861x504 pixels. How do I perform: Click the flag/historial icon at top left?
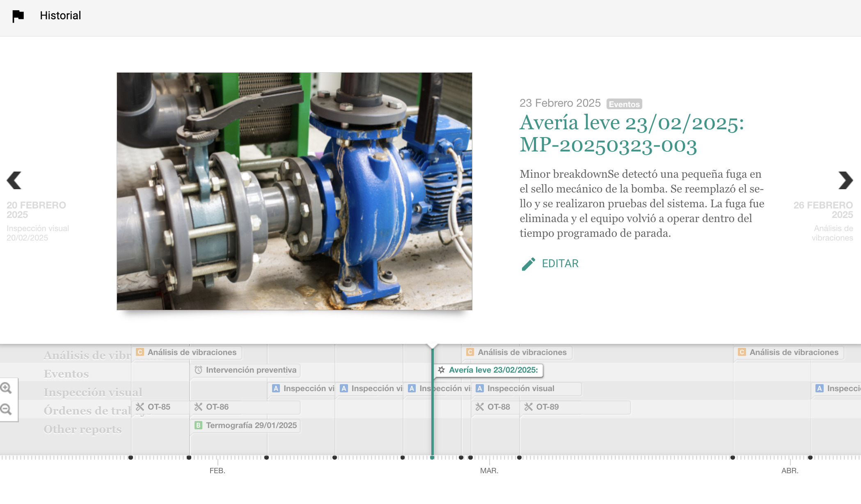(x=18, y=16)
